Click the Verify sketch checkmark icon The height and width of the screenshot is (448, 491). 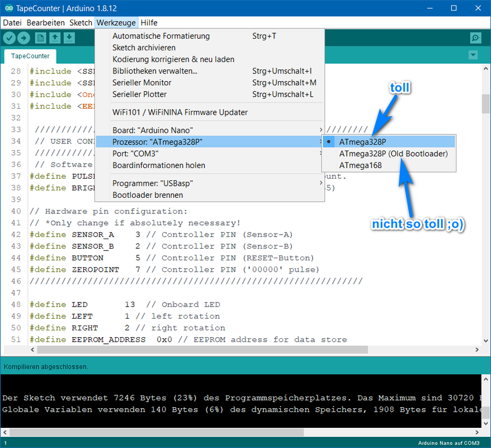pyautogui.click(x=10, y=38)
